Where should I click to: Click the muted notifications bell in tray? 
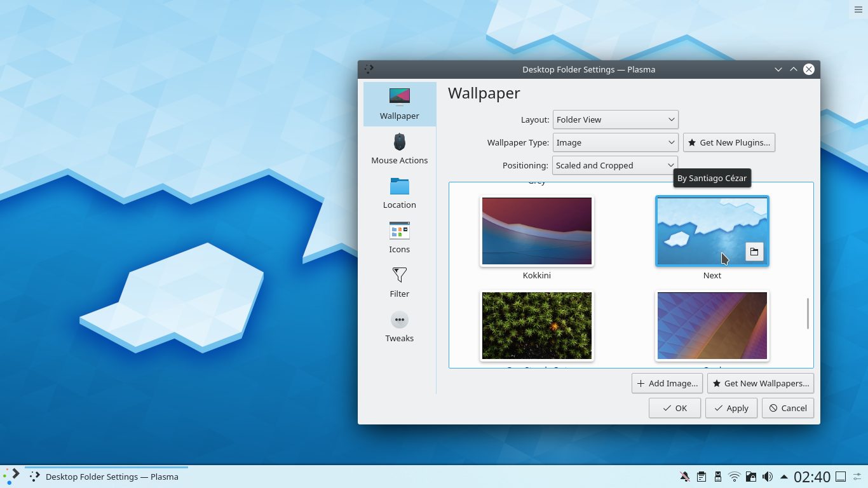pyautogui.click(x=685, y=477)
